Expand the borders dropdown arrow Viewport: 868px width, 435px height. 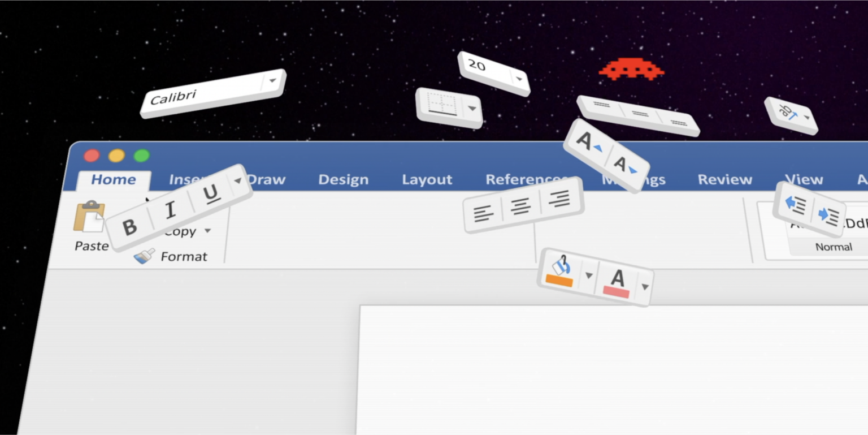[x=472, y=109]
